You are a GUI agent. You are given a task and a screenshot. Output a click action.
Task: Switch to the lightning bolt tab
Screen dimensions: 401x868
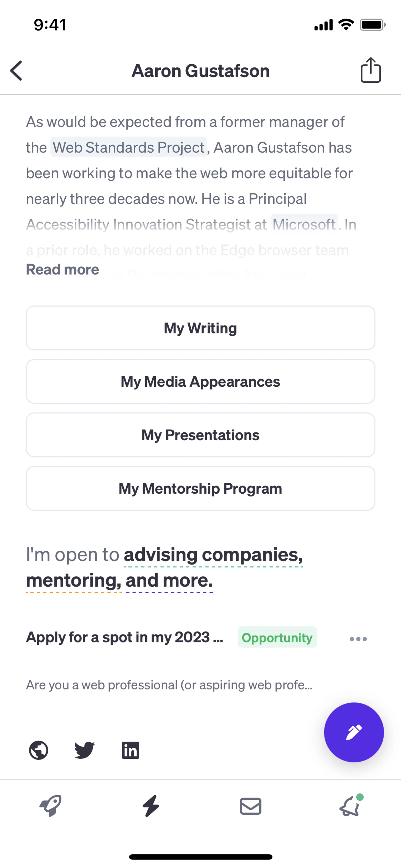(x=151, y=806)
